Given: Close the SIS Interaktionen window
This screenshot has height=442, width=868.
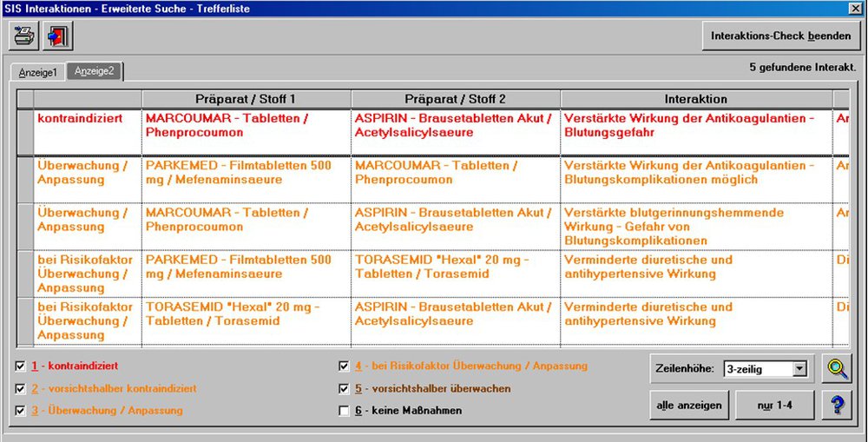Looking at the screenshot, I should [856, 8].
